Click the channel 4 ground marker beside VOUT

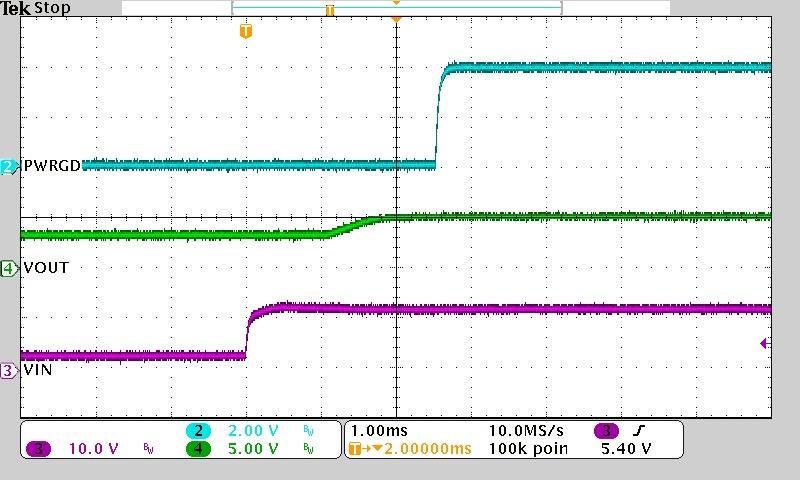click(8, 268)
